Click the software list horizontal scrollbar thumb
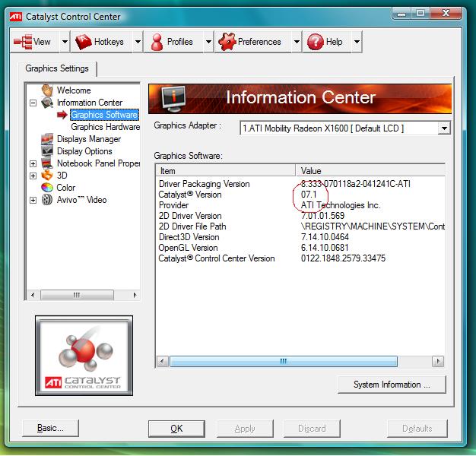Screen dimensions: 476x456 [283, 361]
